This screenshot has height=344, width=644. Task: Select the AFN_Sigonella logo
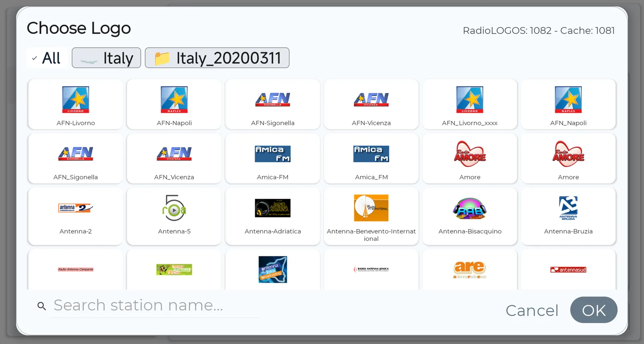(75, 158)
